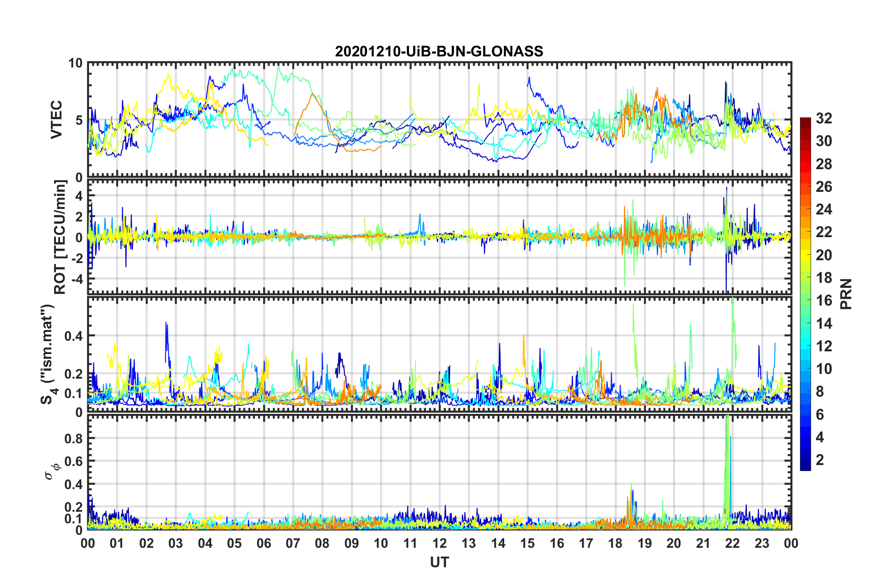Click the UT x-axis label
879x588 pixels.
[x=439, y=562]
